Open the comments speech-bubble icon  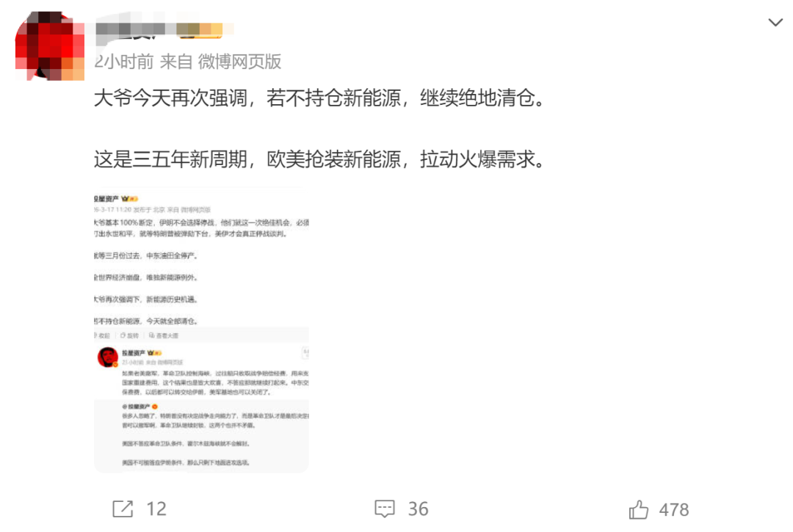(384, 509)
